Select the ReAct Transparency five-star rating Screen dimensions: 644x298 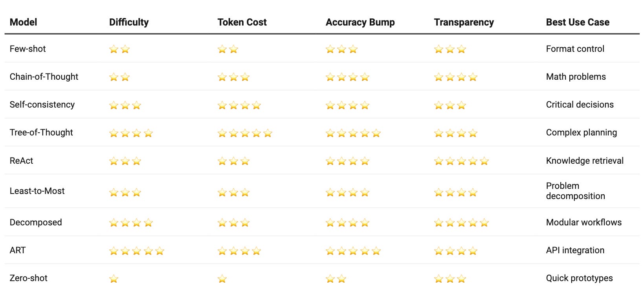tap(461, 161)
